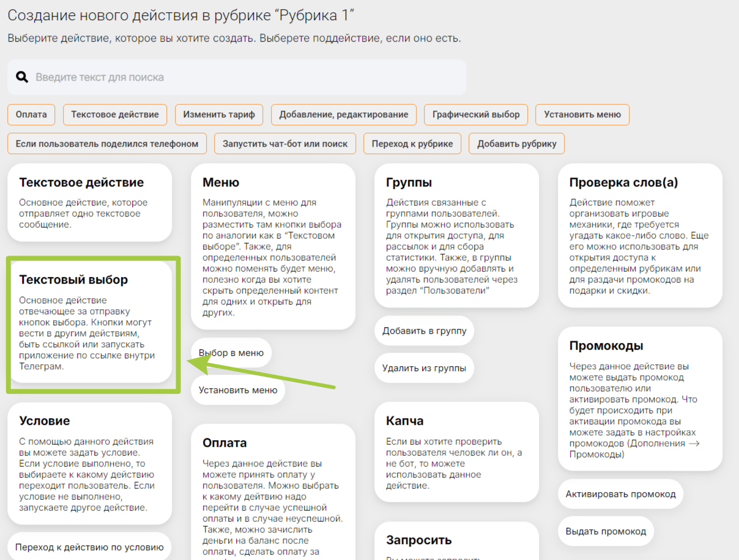
Task: Click Активировать промокод sub-action
Action: pos(620,494)
